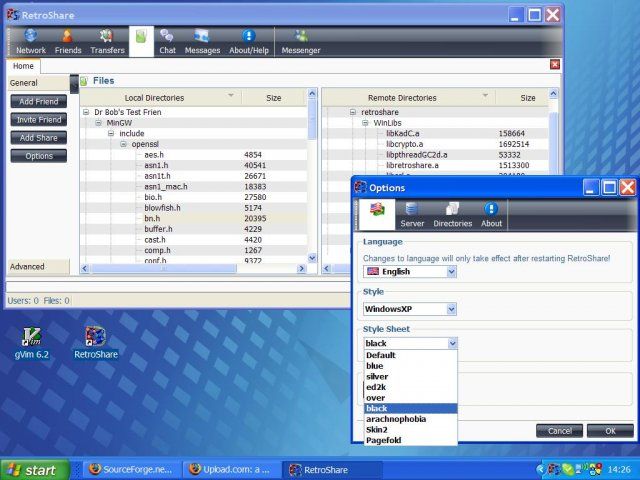
Task: Click down arrow of local directories scrollbar
Action: point(312,258)
